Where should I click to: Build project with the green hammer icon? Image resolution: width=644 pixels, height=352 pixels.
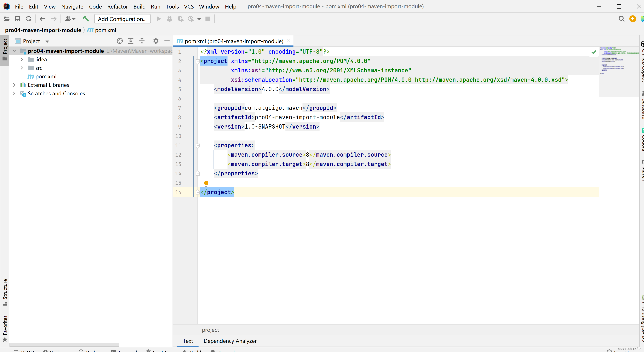pos(86,19)
